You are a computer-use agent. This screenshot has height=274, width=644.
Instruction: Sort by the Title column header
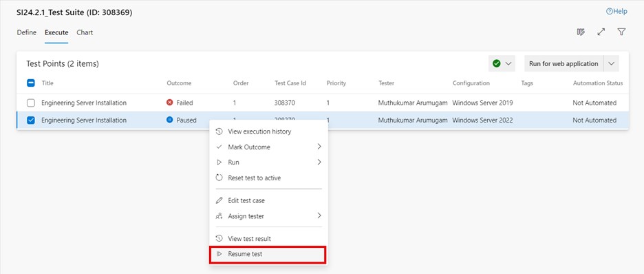[47, 83]
